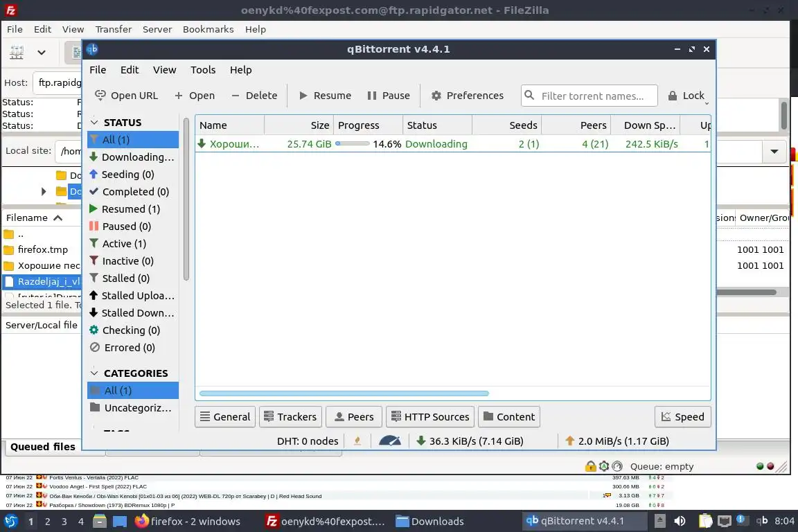
Task: Resume the selected torrent
Action: (325, 96)
